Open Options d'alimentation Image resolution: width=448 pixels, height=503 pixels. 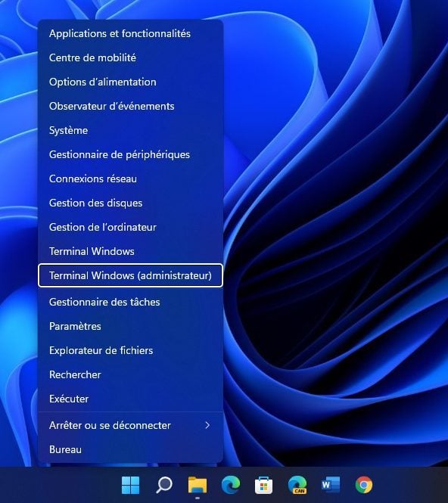[130, 82]
